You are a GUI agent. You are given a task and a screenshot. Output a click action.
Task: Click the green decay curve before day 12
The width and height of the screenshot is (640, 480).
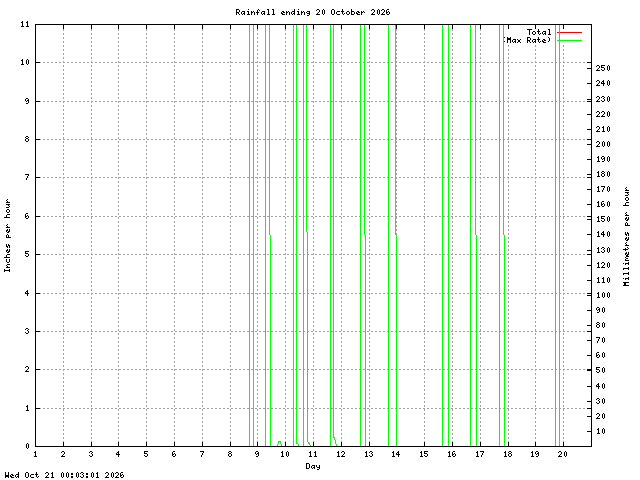335,441
